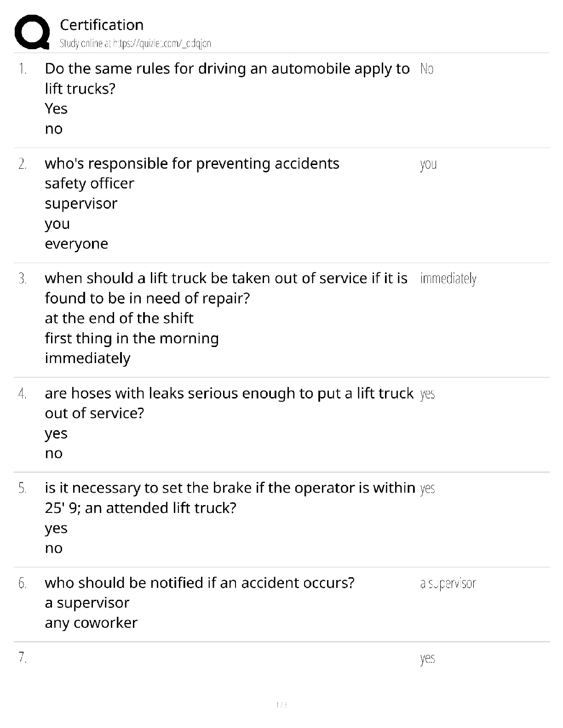The width and height of the screenshot is (563, 728).
Task: Click the Certification title heading
Action: click(x=102, y=25)
